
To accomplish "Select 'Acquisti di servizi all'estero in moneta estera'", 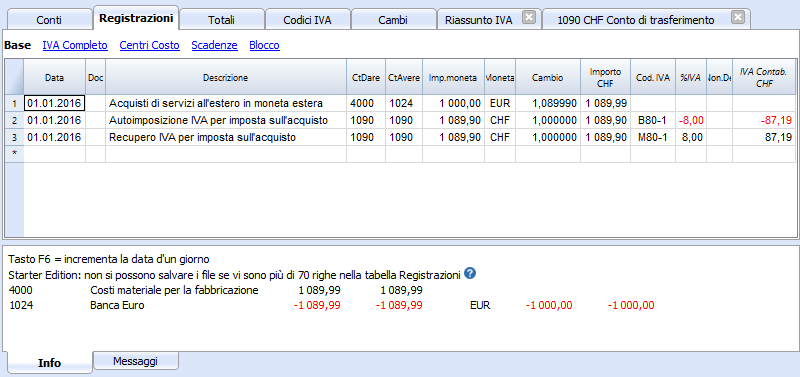I will [x=226, y=104].
